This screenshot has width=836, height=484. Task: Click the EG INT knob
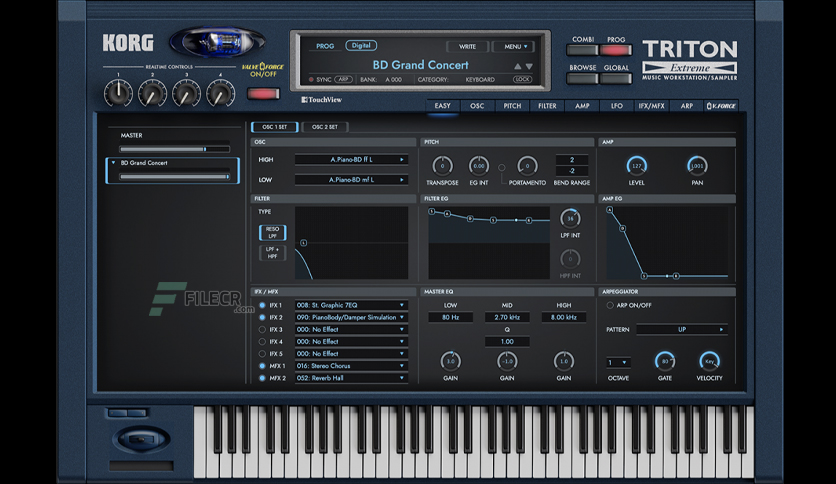pos(479,166)
